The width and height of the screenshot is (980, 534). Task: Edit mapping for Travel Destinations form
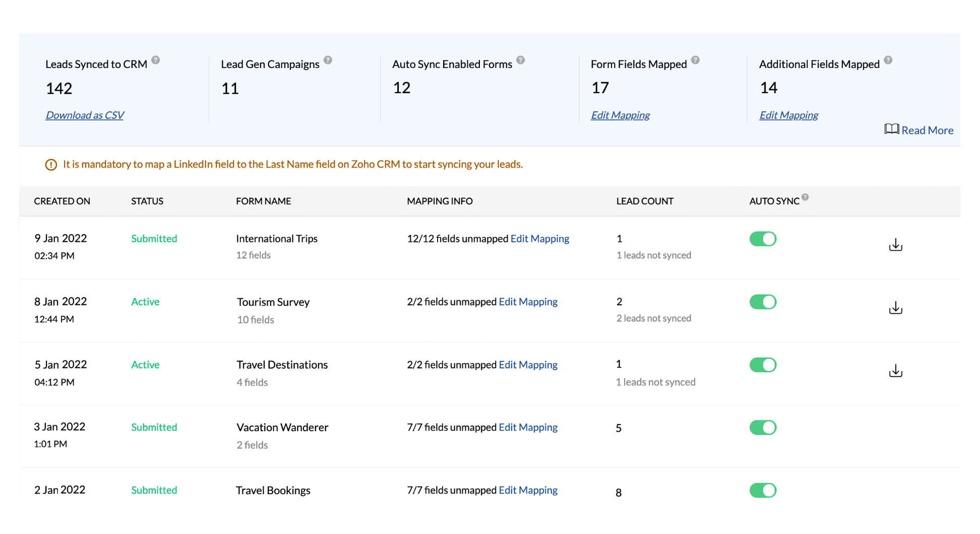[528, 364]
